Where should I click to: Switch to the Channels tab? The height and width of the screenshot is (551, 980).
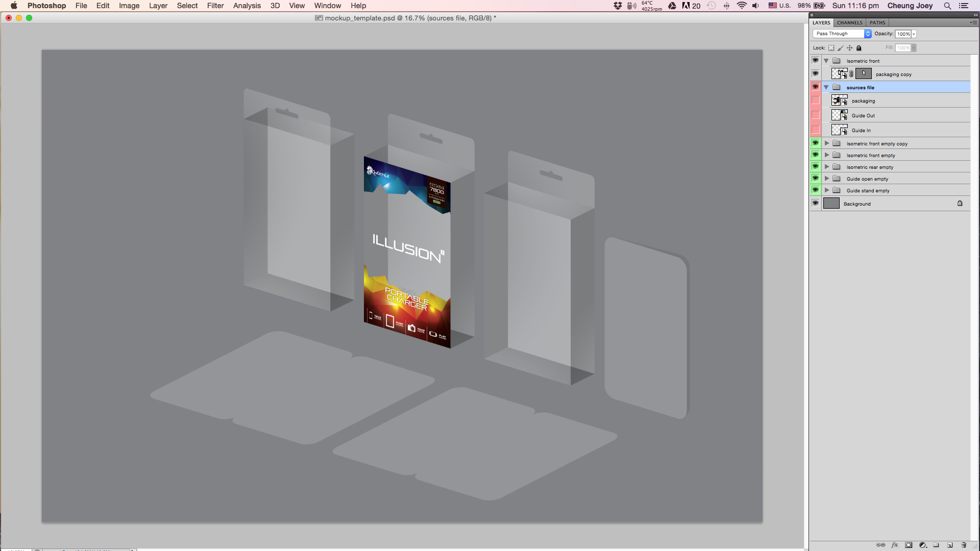point(849,22)
